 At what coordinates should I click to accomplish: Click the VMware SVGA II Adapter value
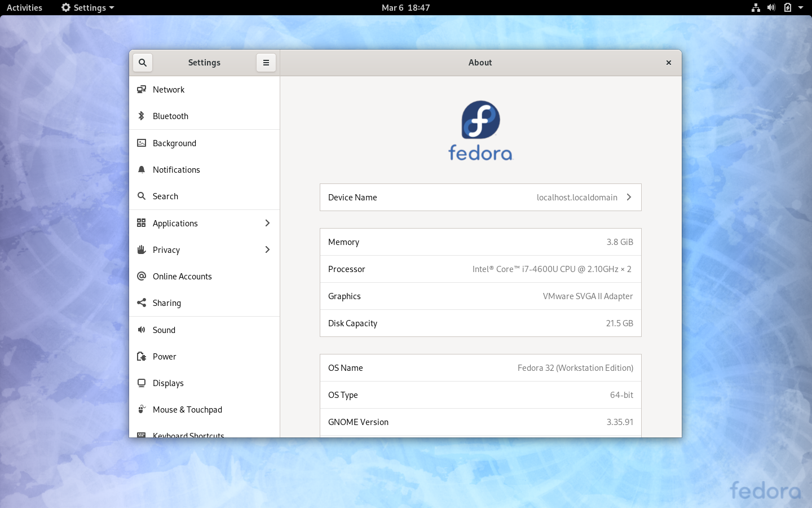pos(588,296)
